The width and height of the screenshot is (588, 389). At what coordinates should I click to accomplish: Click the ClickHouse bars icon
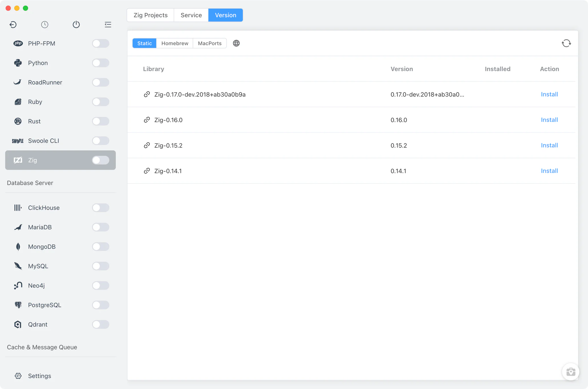point(18,208)
